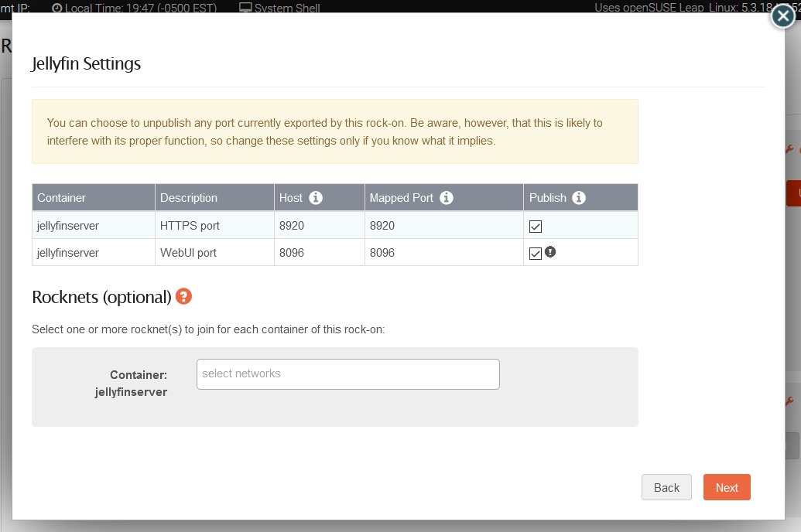Click mapped port value 8920

click(382, 226)
